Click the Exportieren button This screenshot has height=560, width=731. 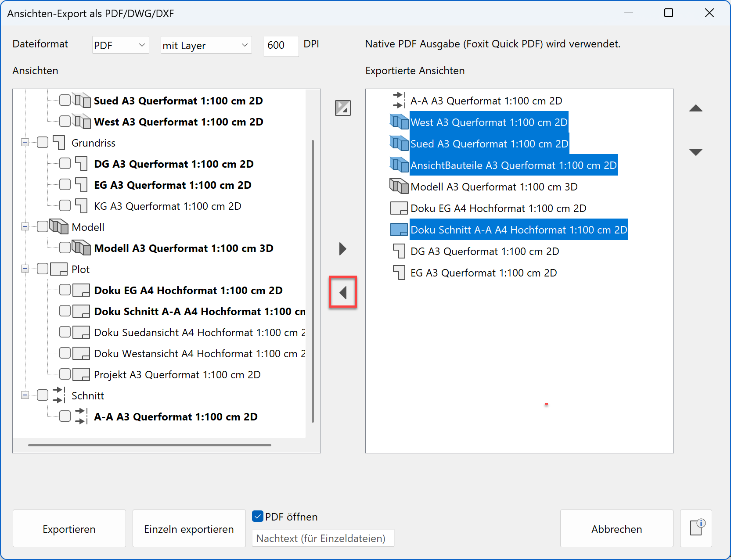(69, 528)
